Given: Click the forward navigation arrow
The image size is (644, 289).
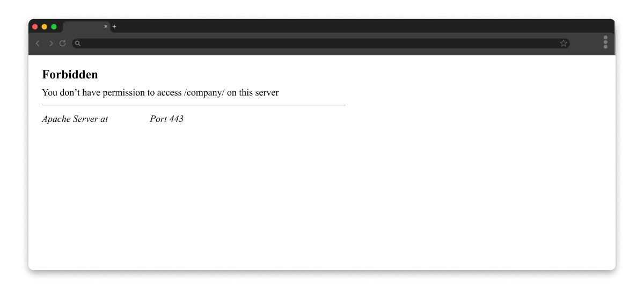Looking at the screenshot, I should click(x=51, y=44).
